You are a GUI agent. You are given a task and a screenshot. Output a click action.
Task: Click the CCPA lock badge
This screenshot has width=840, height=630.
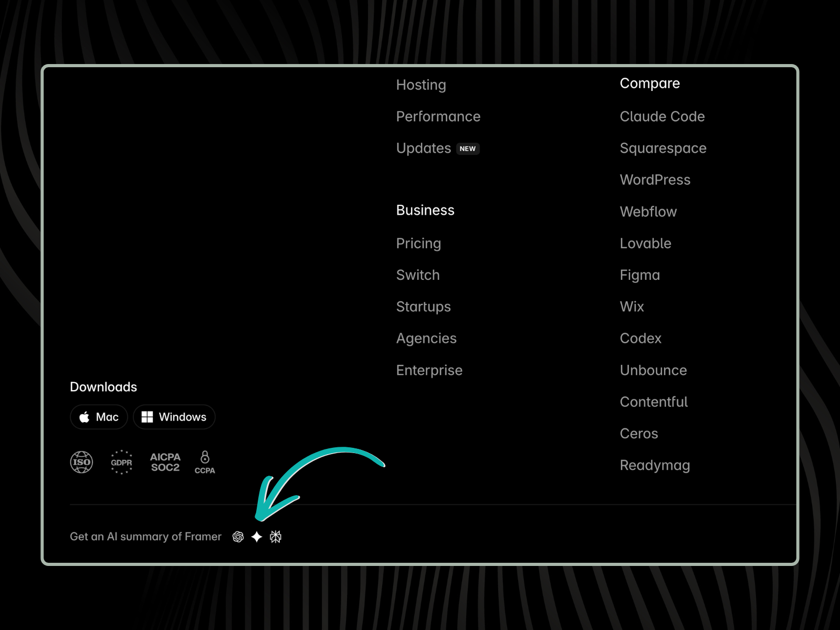click(205, 462)
